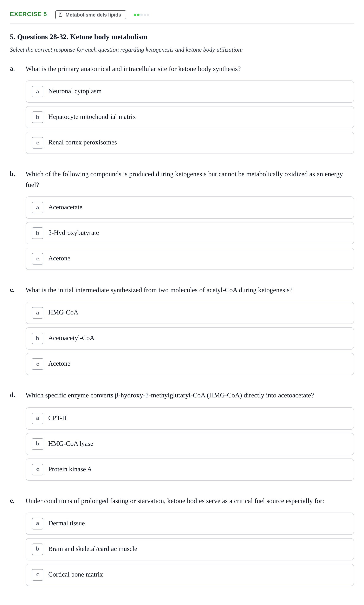Click the book icon in Metabolisme dels lípids tag
The image size is (364, 605).
pyautogui.click(x=61, y=15)
